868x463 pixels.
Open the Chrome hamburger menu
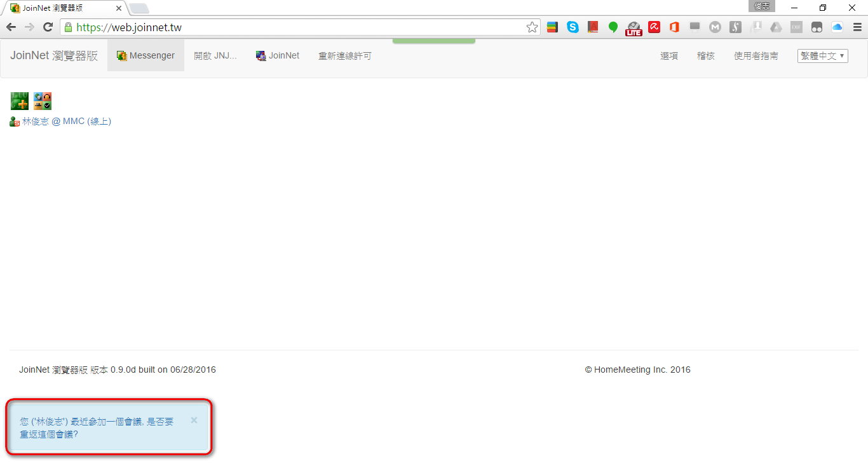click(x=857, y=27)
